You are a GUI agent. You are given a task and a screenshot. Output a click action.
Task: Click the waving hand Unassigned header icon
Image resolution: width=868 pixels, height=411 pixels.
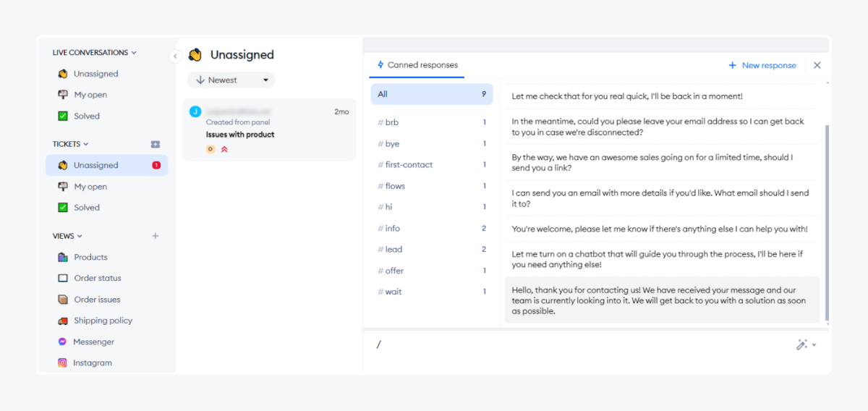click(x=195, y=55)
